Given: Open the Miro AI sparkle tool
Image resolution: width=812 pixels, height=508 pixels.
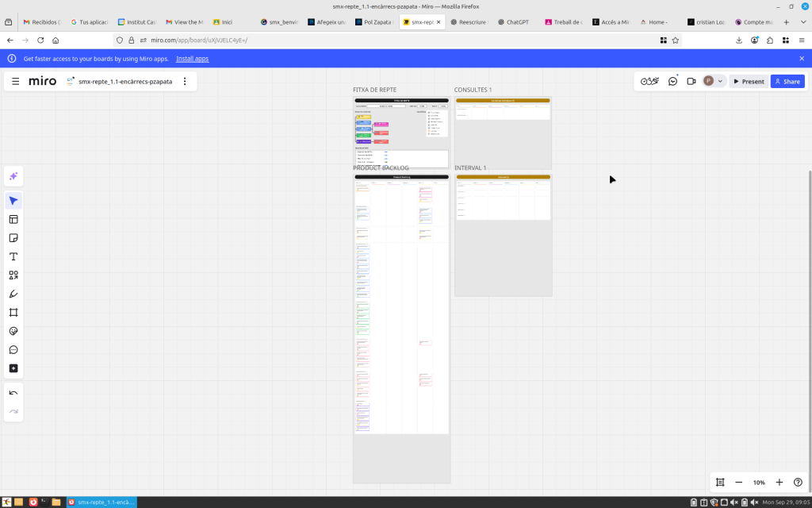Looking at the screenshot, I should (13, 176).
